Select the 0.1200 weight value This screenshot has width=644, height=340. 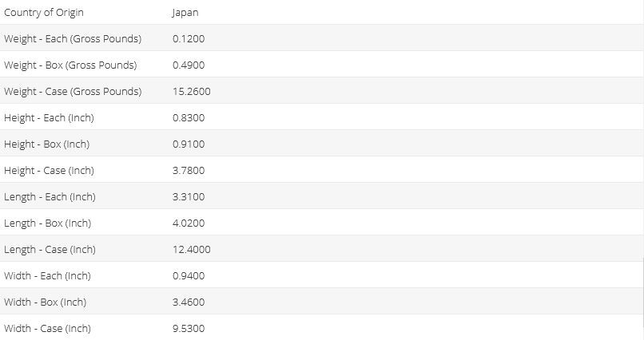tap(189, 39)
